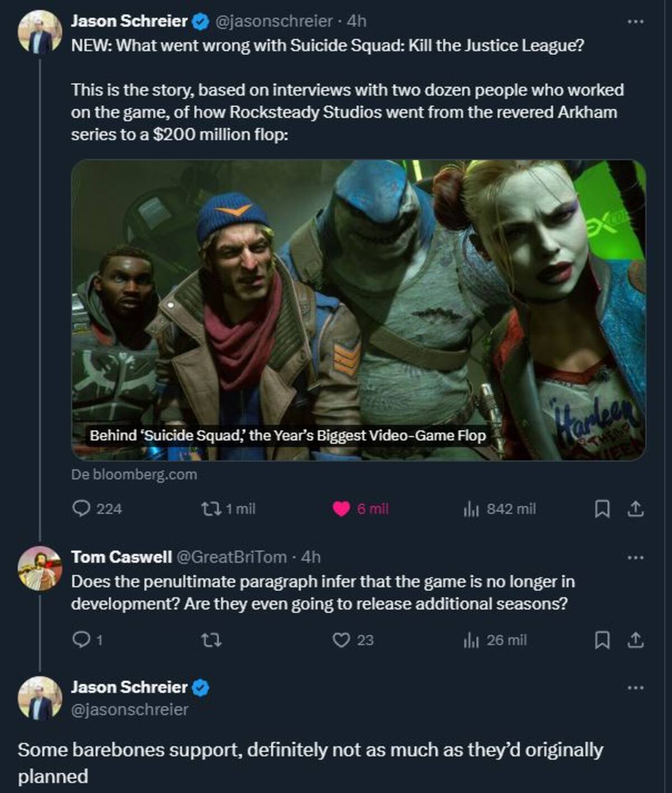
Task: View Tom Caswell's tweet view count
Action: (x=495, y=640)
